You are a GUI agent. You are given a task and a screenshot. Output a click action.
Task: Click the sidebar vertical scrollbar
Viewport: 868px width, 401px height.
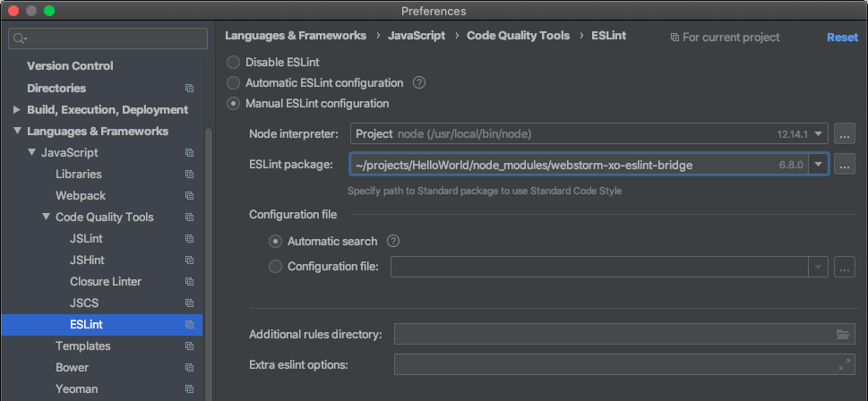point(209,264)
